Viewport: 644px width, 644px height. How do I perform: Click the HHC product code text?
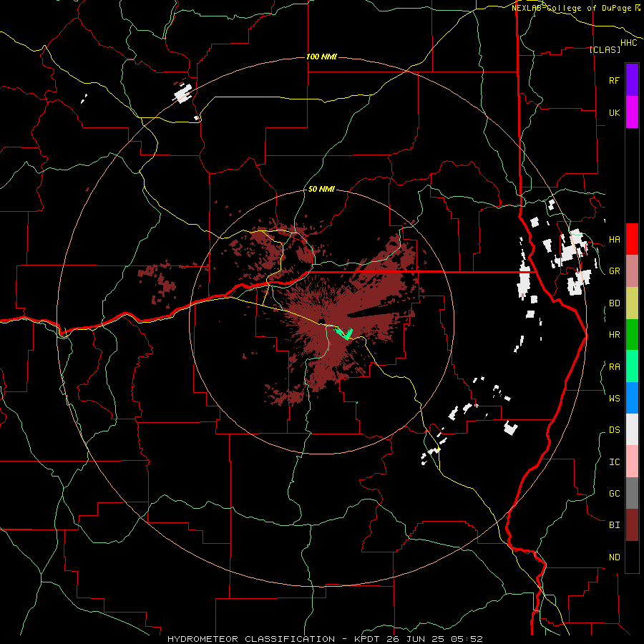(x=628, y=43)
